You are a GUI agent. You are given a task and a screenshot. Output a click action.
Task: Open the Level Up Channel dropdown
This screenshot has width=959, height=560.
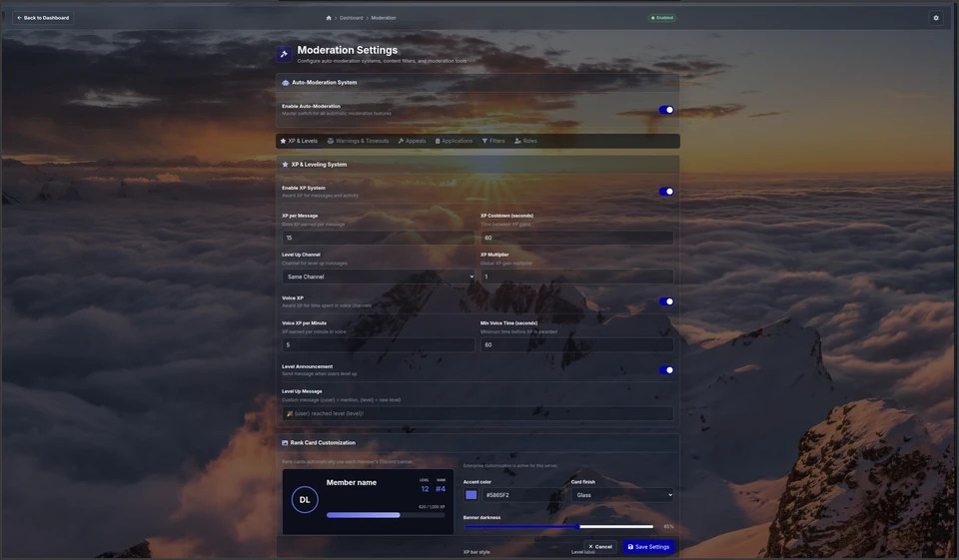[x=378, y=277]
